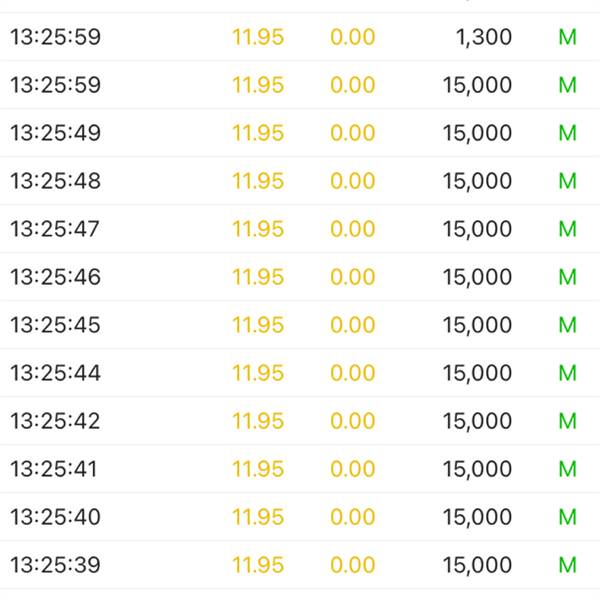This screenshot has height=600, width=600.
Task: Click the green M marker in 13:25:39 row
Action: [567, 565]
